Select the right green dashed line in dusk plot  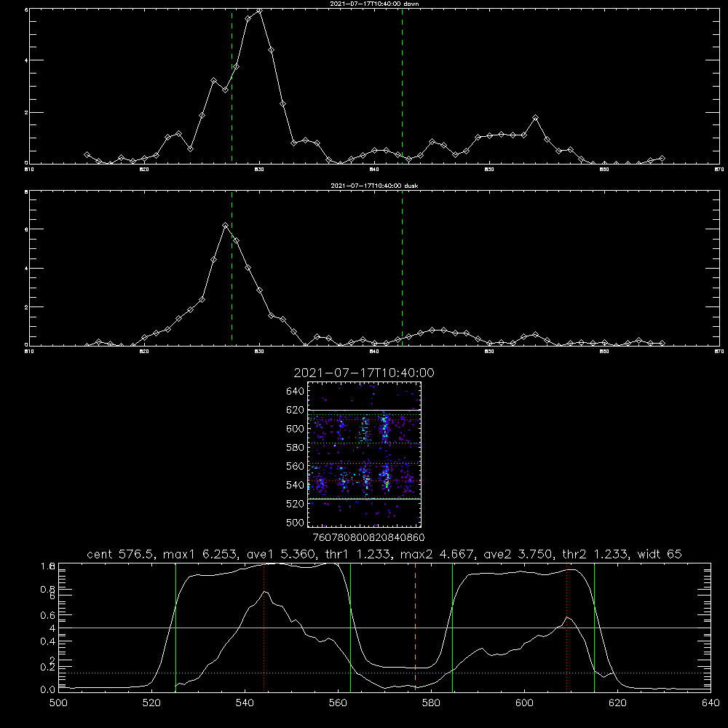pyautogui.click(x=402, y=269)
